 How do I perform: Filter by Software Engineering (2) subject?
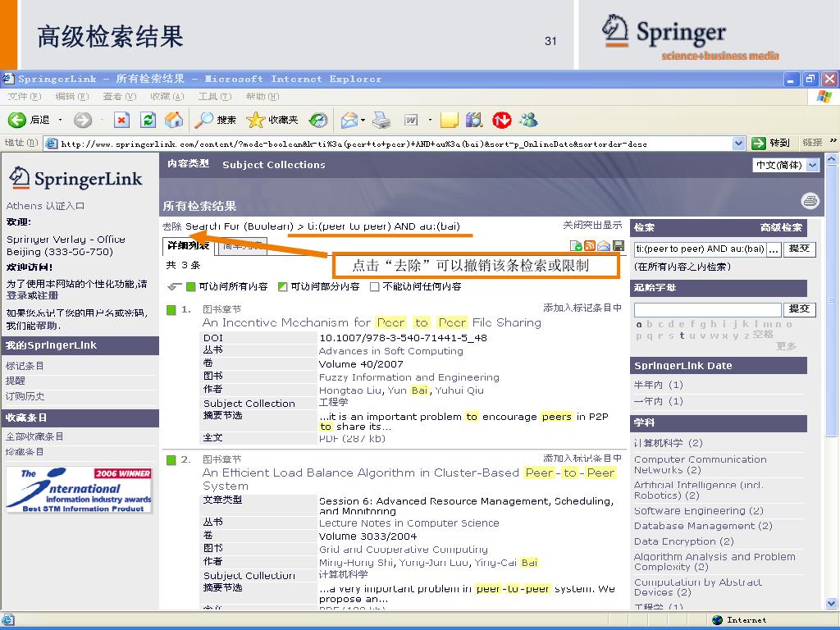tap(699, 511)
